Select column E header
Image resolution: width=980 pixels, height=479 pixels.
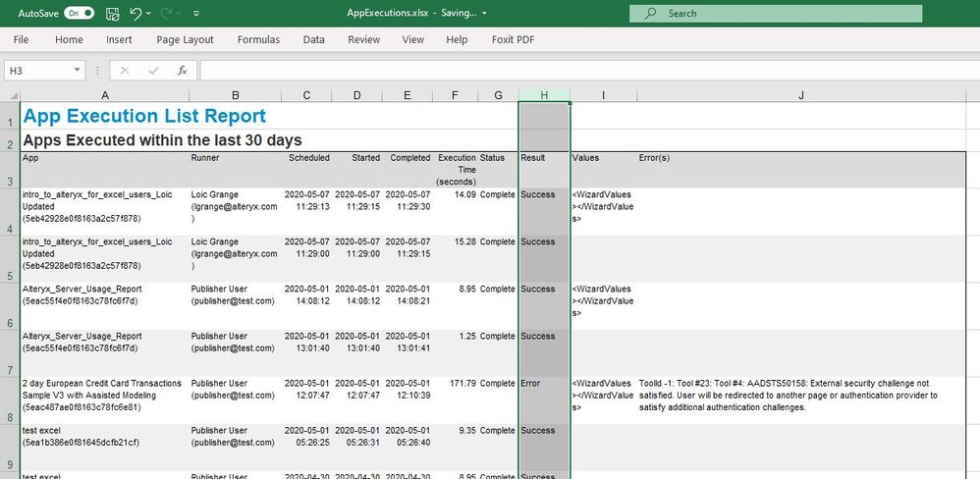click(x=407, y=95)
